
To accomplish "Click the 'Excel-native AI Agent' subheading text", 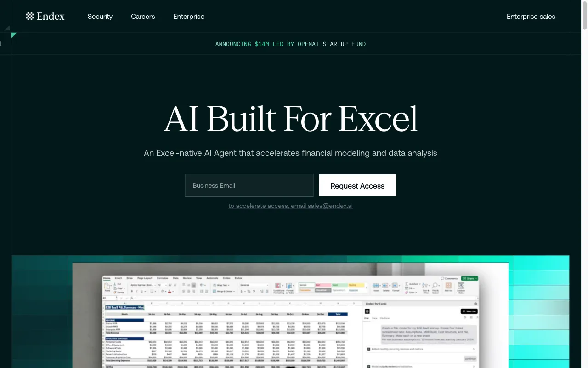I will click(x=290, y=153).
